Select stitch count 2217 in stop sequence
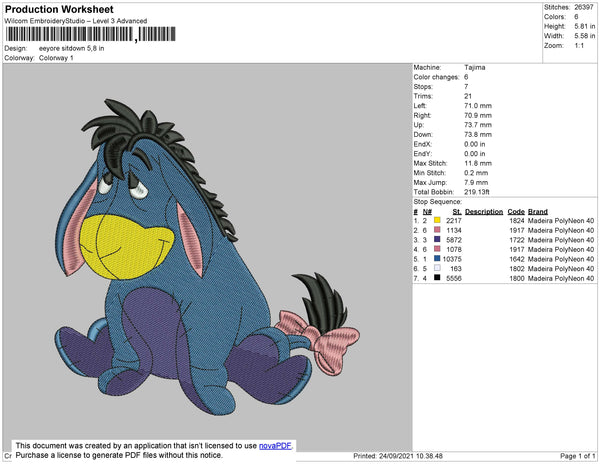The image size is (600, 464). click(454, 221)
